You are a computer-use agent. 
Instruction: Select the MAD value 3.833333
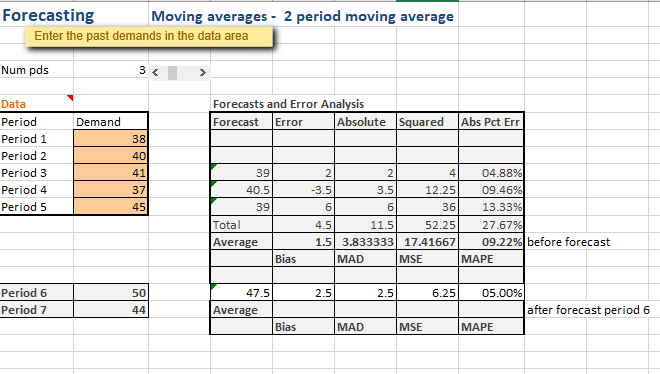point(365,241)
